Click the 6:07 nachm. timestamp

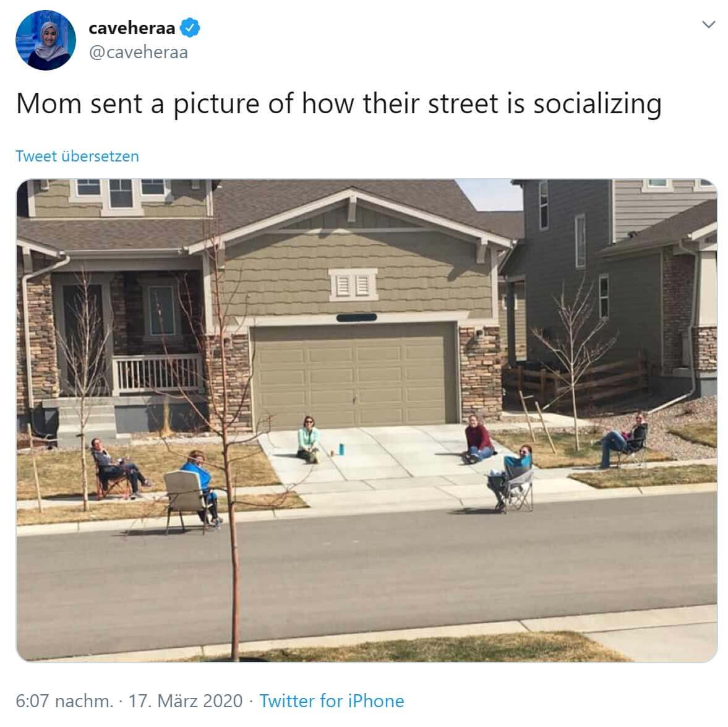click(64, 700)
